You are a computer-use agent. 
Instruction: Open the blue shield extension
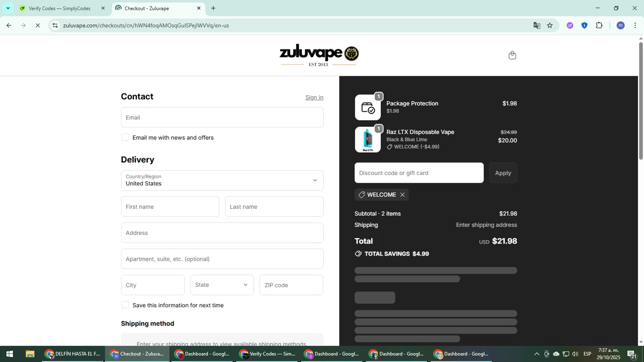[584, 25]
